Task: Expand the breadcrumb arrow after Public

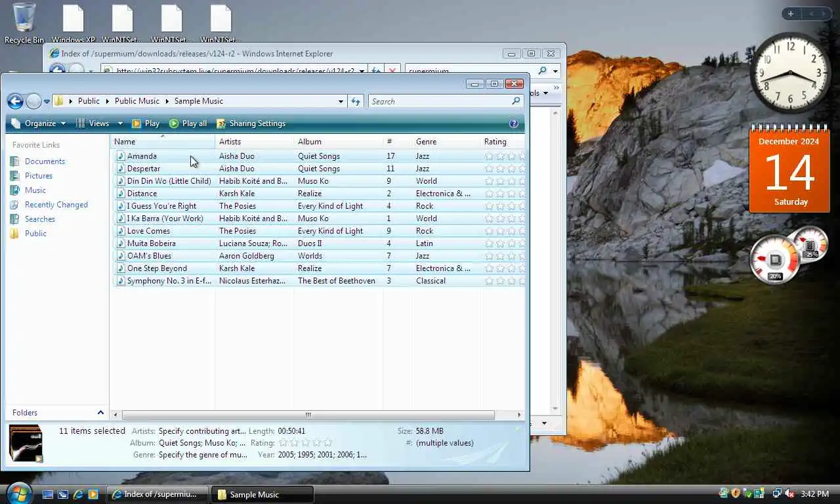Action: click(108, 101)
